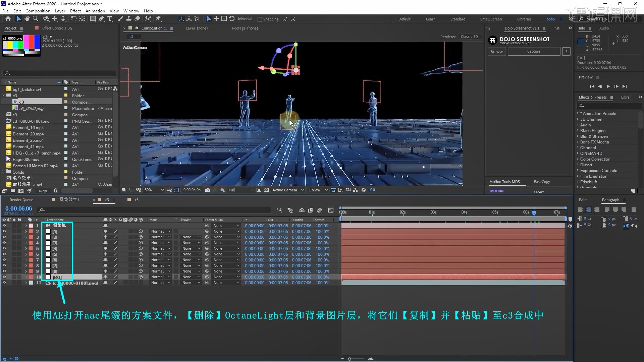Select the Horizontal Type tool
644x362 pixels.
tap(110, 19)
